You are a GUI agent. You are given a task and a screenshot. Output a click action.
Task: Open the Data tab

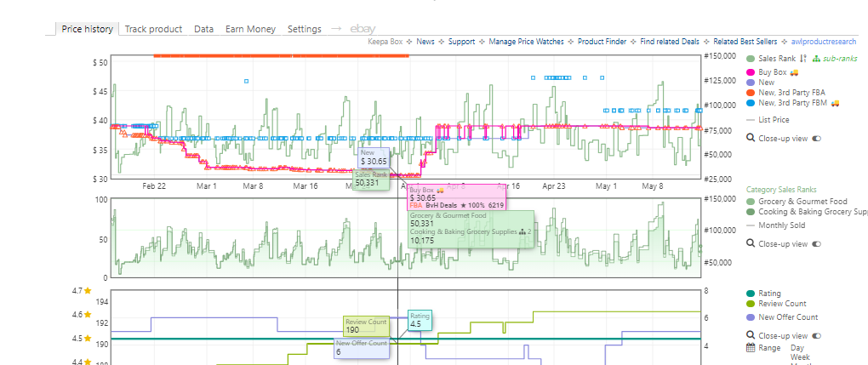203,30
